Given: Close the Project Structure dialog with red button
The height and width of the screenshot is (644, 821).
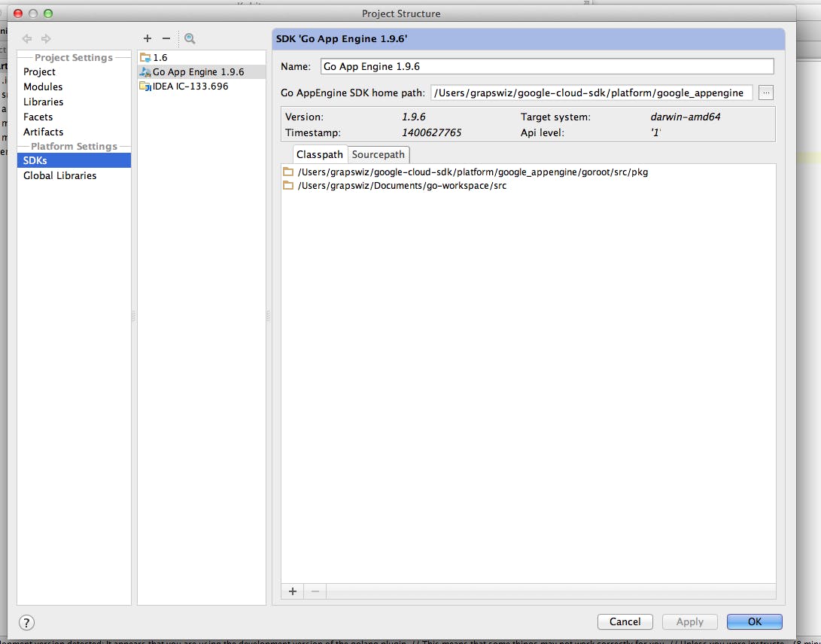Looking at the screenshot, I should (x=18, y=14).
